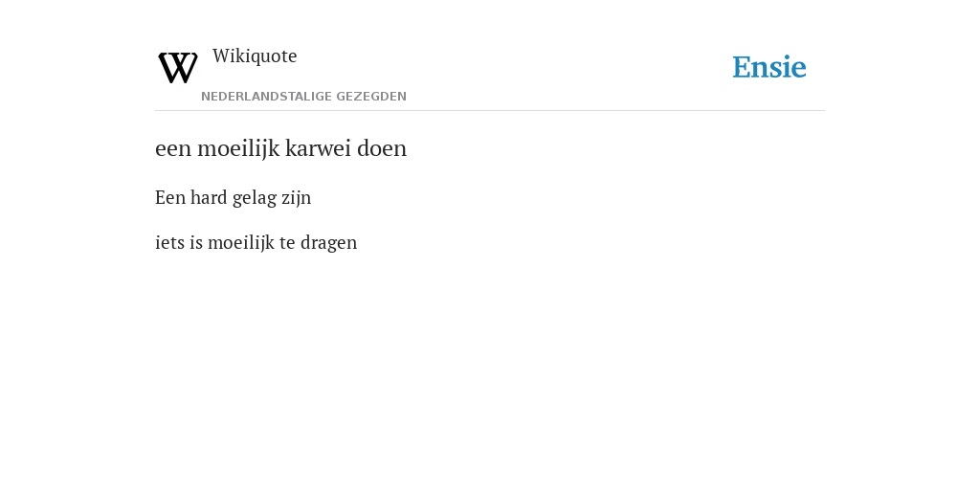Click the line 'Een hard gelag zijn'
980x490 pixels.
click(x=234, y=198)
